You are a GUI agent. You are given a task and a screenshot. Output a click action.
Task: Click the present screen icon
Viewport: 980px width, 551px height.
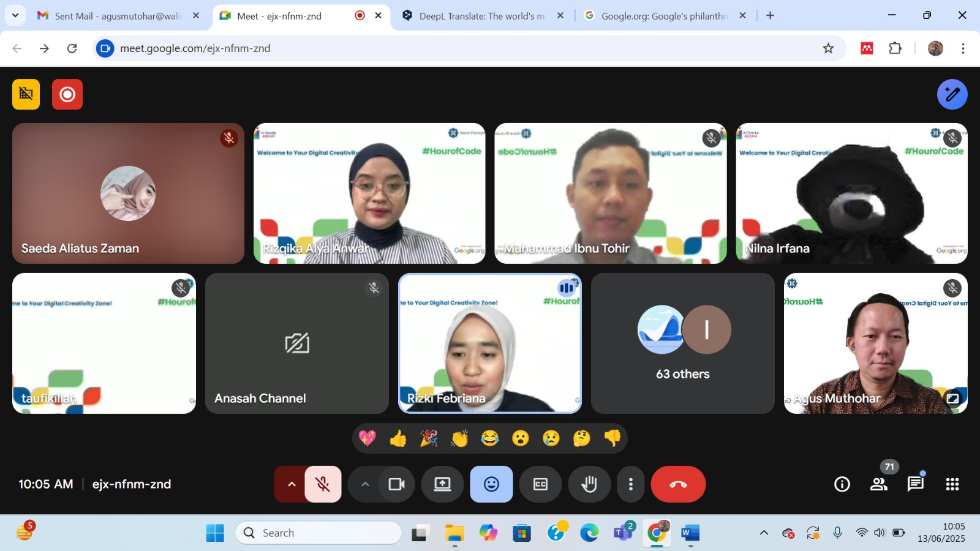pyautogui.click(x=442, y=484)
